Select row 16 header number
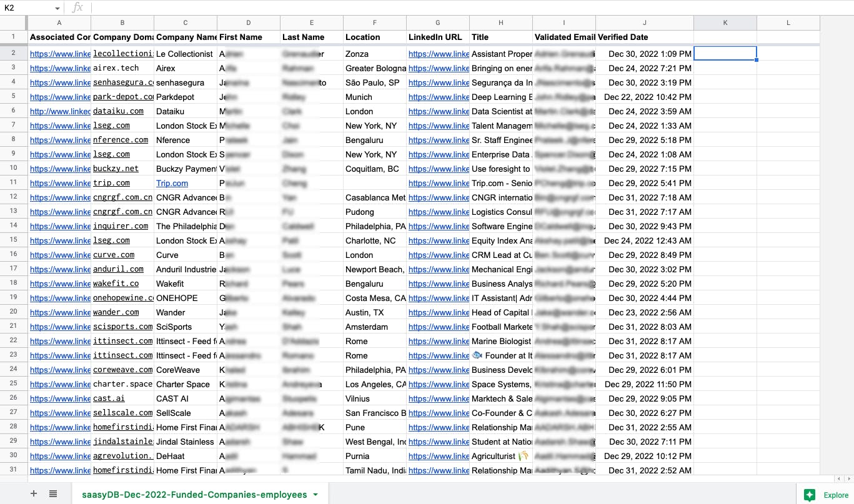854x504 pixels. (14, 255)
